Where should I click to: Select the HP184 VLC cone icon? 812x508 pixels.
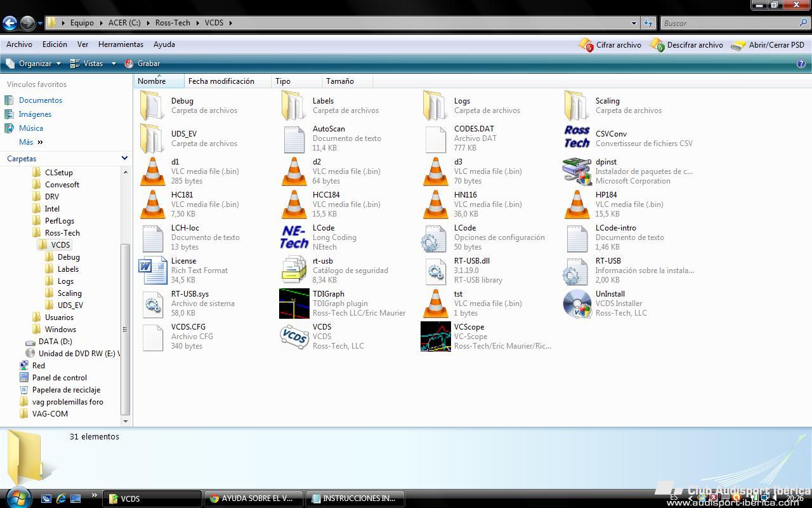(577, 204)
